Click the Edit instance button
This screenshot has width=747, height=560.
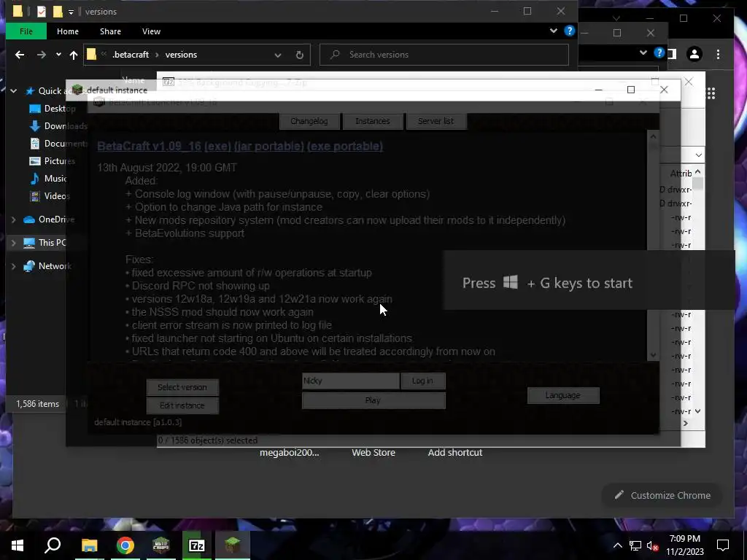[x=182, y=405]
